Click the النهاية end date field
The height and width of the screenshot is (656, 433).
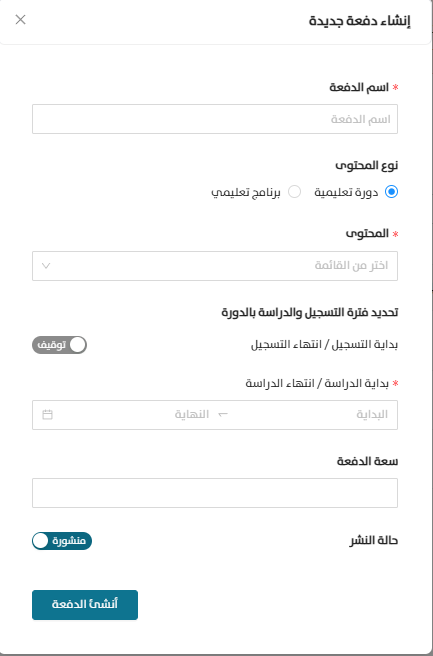pos(138,415)
